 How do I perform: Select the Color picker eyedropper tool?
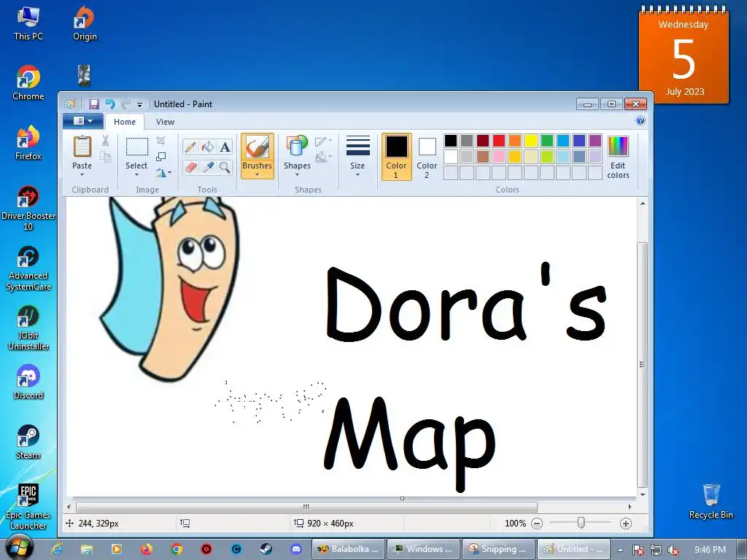click(208, 167)
